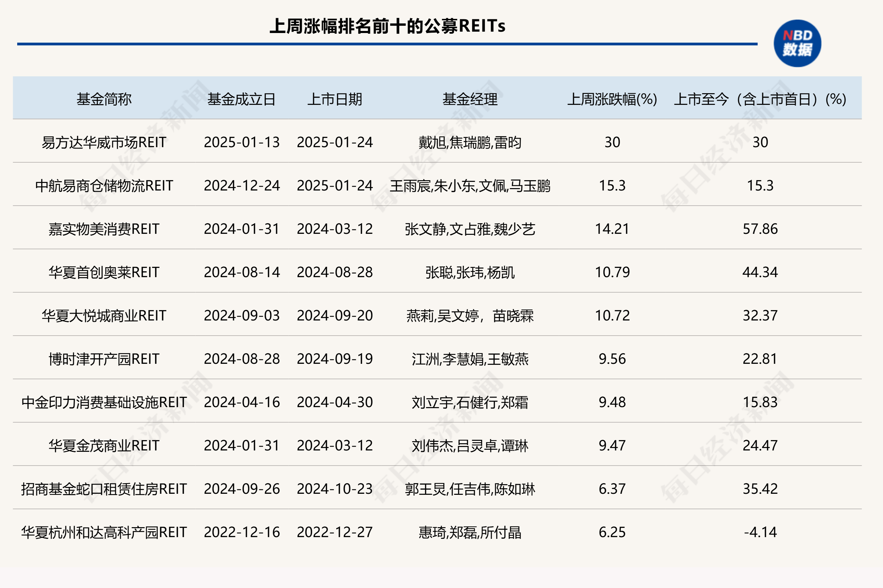Click the date 2022-12-27 for 华夏杭州和达高科产园REIT
The width and height of the screenshot is (883, 588).
pos(335,531)
